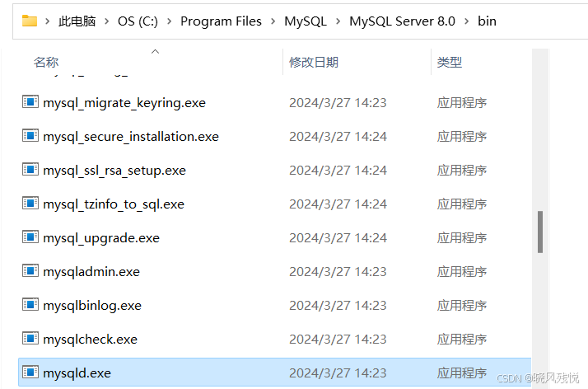Click 应用程序 type of mysqlcheck.exe

pos(462,339)
